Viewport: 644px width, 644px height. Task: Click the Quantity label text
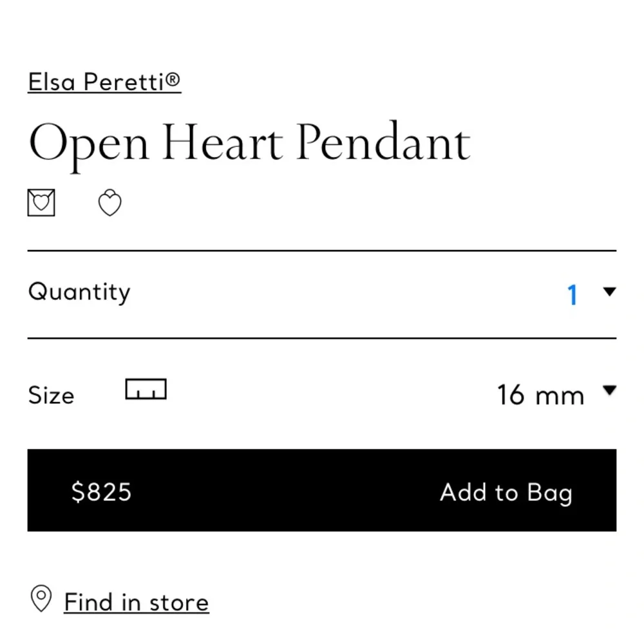click(79, 292)
